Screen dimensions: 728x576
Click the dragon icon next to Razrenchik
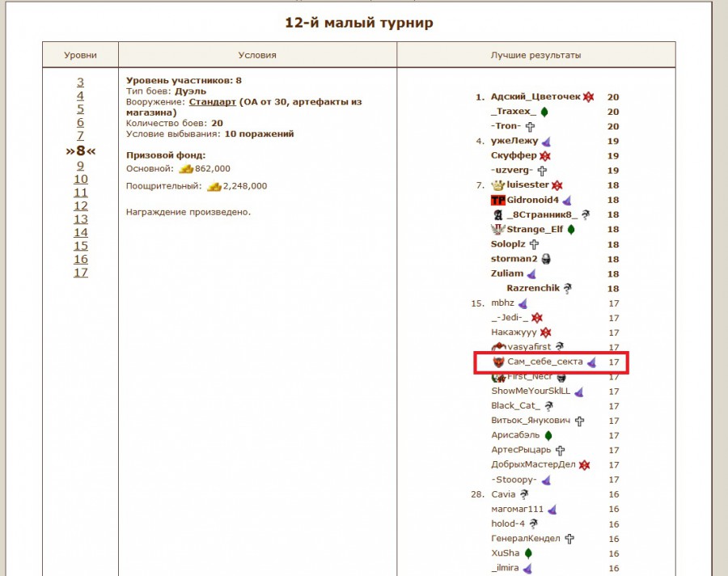[x=568, y=288]
